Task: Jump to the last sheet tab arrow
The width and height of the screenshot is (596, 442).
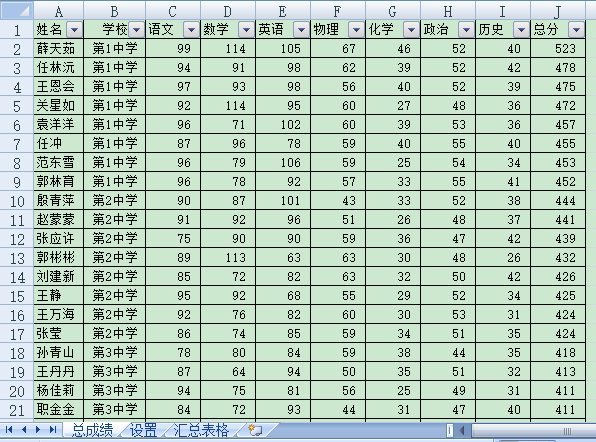Action: [x=53, y=430]
